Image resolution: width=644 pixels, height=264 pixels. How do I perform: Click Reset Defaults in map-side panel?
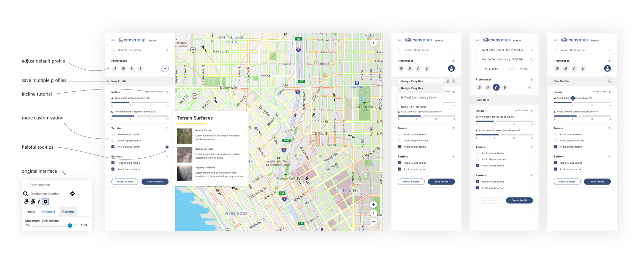tap(125, 182)
